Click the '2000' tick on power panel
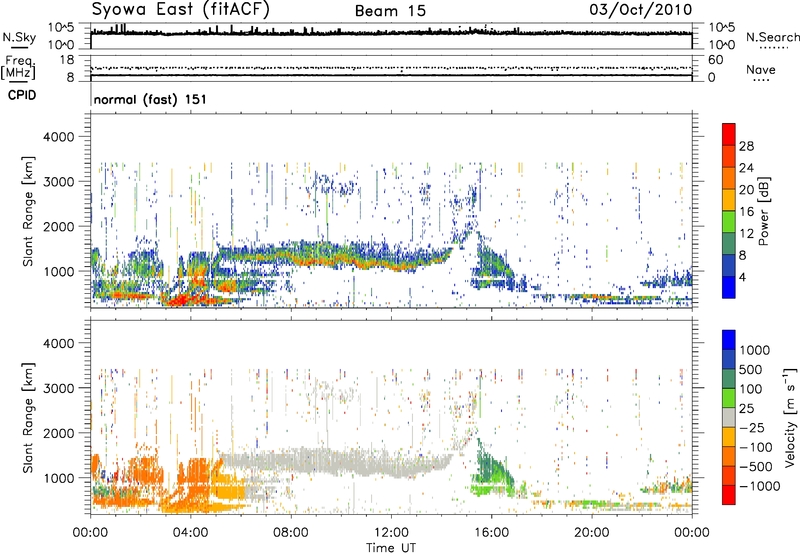 click(x=58, y=226)
